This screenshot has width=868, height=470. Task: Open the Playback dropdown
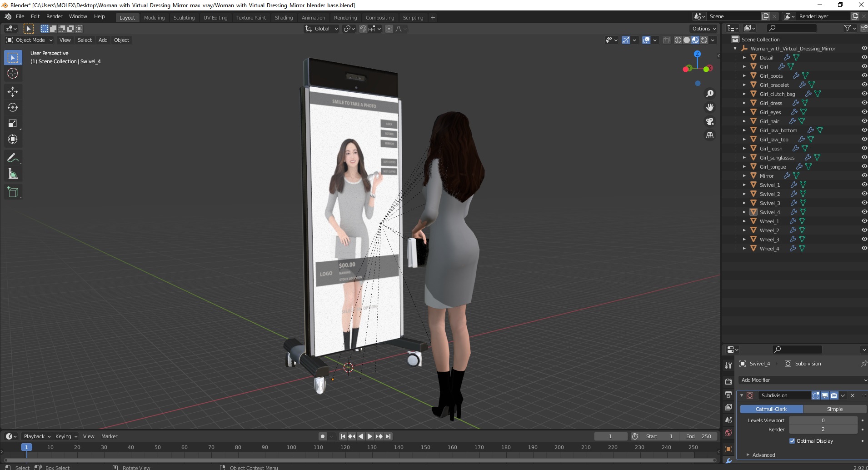point(37,436)
